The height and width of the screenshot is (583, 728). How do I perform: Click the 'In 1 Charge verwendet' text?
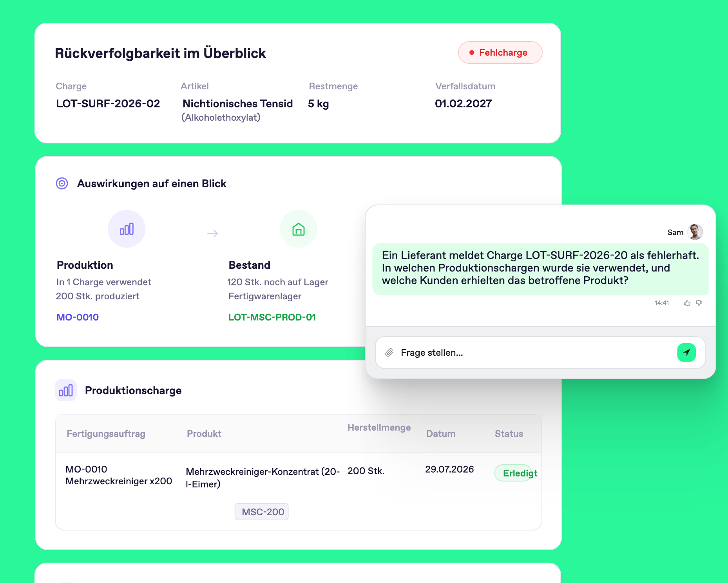click(104, 282)
